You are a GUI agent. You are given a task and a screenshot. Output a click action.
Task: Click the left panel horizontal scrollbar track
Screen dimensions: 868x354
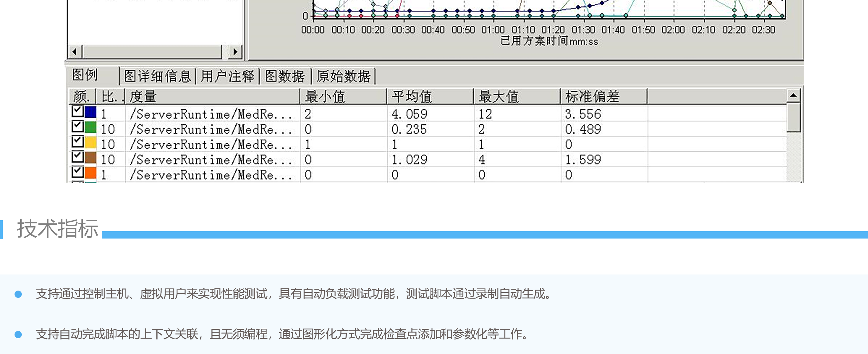tap(152, 52)
